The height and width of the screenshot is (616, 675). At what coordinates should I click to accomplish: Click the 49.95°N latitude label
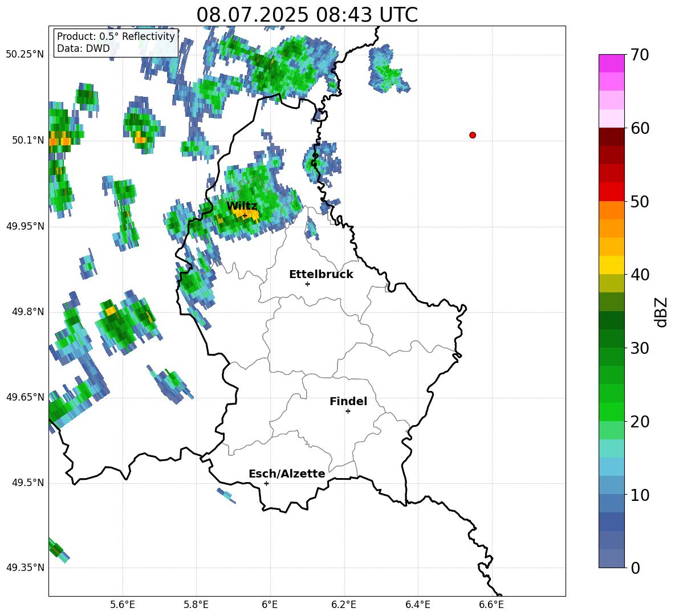click(25, 226)
